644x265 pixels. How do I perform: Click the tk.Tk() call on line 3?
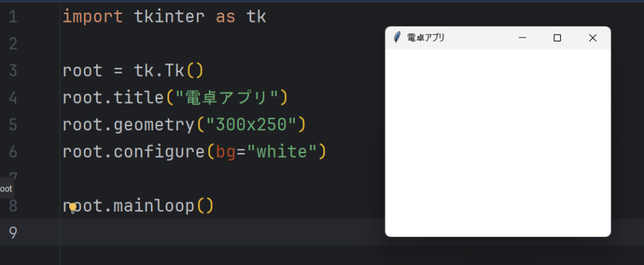[x=169, y=70]
